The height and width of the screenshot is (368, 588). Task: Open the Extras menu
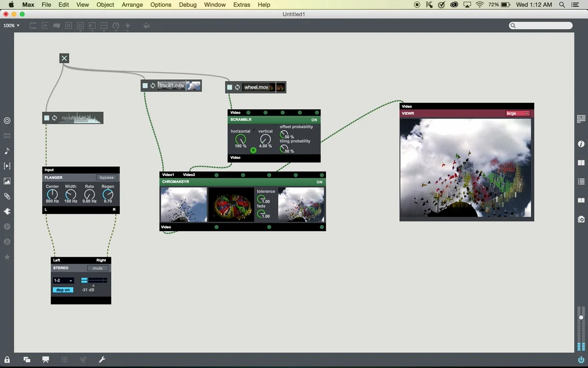pyautogui.click(x=241, y=5)
